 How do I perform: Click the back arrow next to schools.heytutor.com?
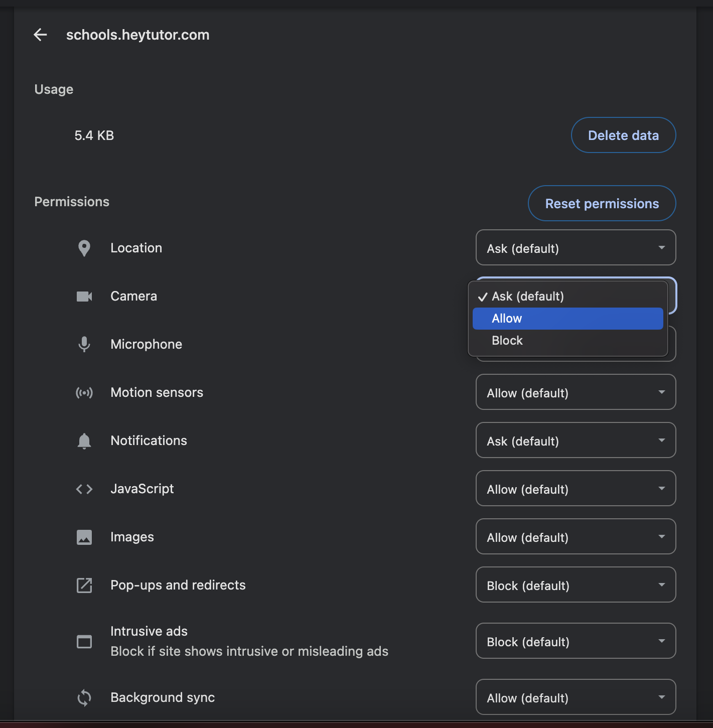pyautogui.click(x=40, y=35)
